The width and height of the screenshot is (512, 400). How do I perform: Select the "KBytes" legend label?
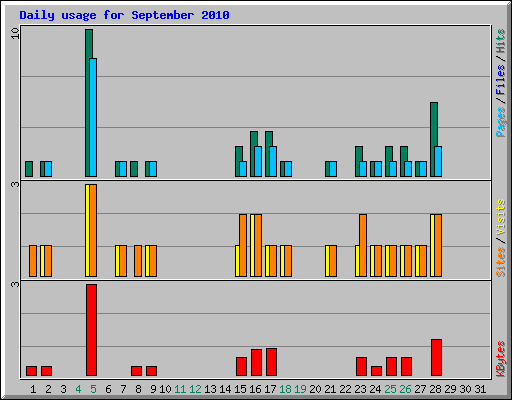click(500, 359)
